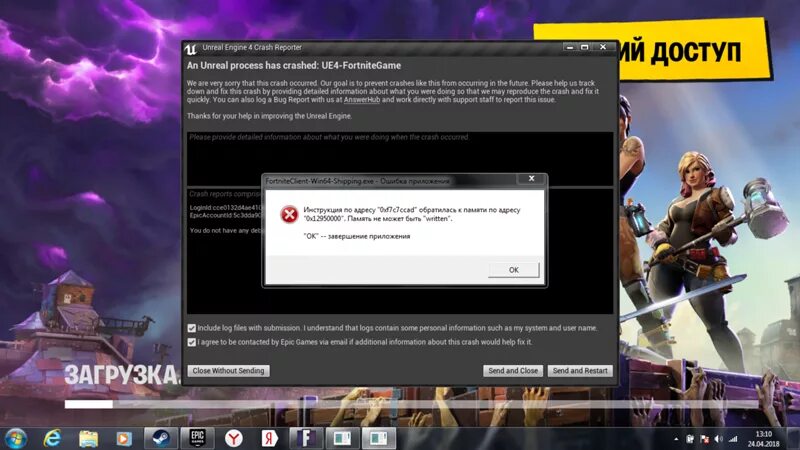Click the 'Память не может быть written' message

[400, 218]
